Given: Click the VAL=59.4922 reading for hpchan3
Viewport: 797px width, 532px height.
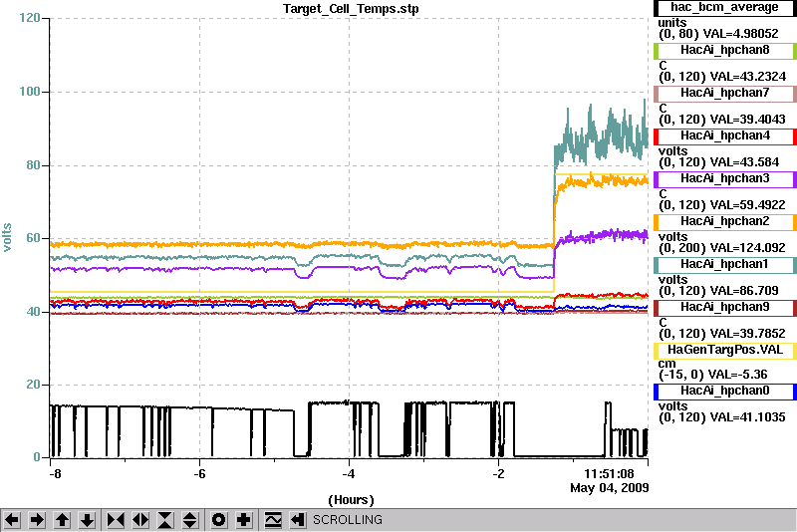Looking at the screenshot, I should tap(748, 205).
